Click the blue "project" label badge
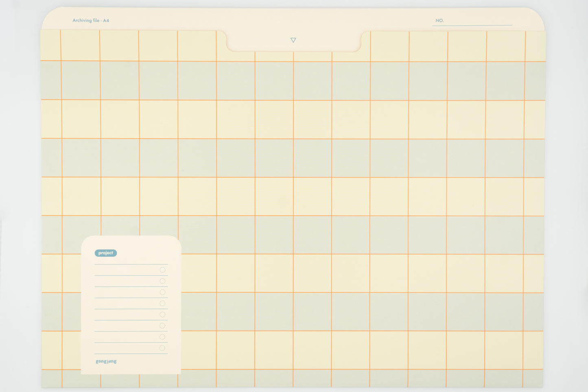 point(106,253)
